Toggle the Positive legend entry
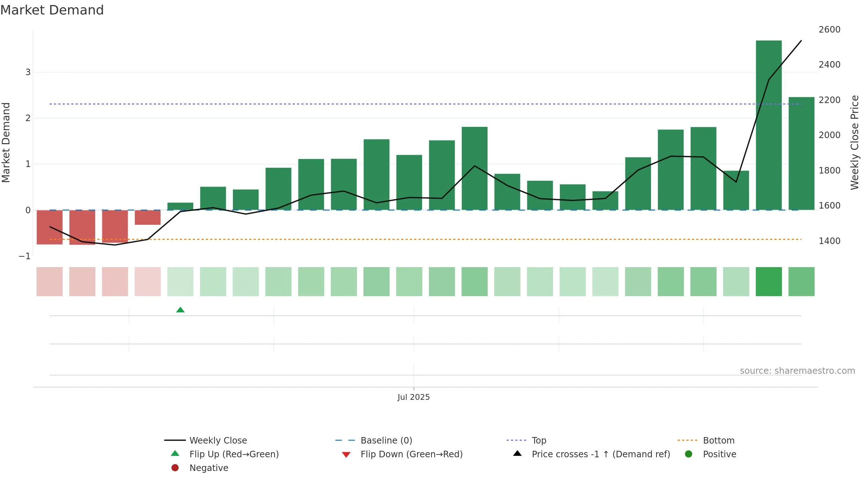This screenshot has width=868, height=488. (711, 454)
